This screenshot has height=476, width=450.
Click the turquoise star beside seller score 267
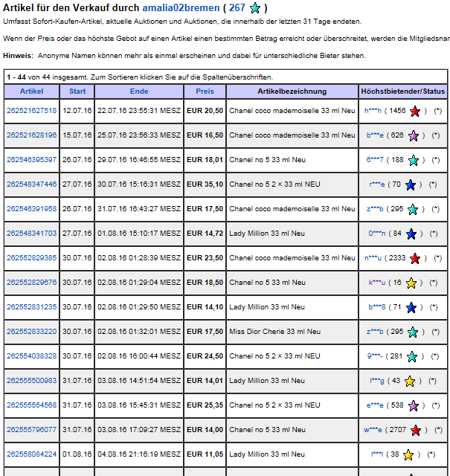pos(255,8)
